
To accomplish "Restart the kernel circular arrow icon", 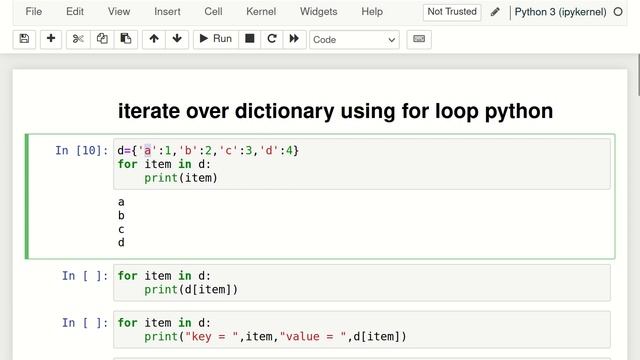I will coord(272,39).
